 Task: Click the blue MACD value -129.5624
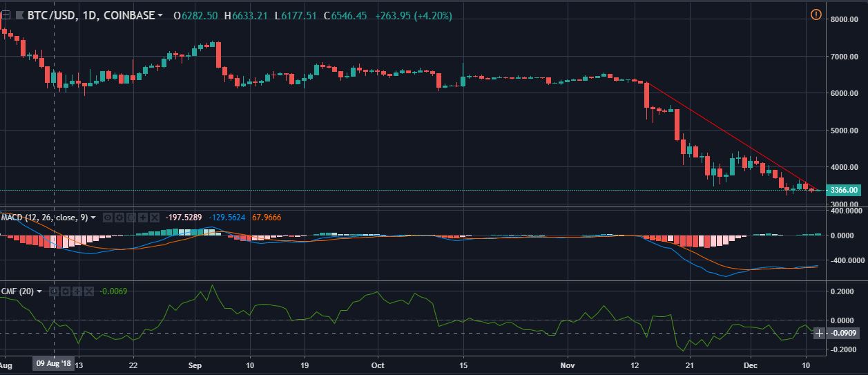(x=226, y=218)
